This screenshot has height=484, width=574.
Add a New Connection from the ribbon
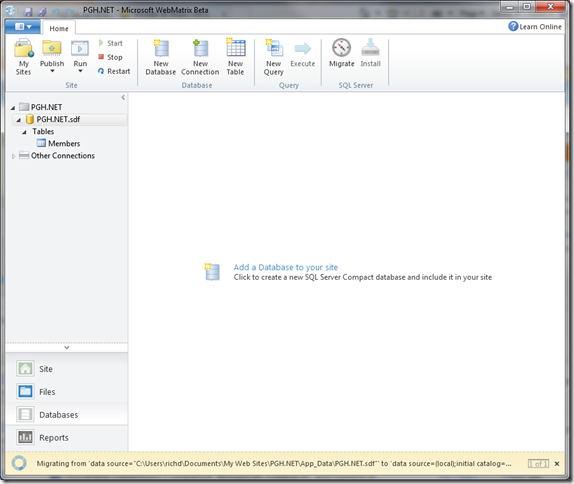click(200, 57)
